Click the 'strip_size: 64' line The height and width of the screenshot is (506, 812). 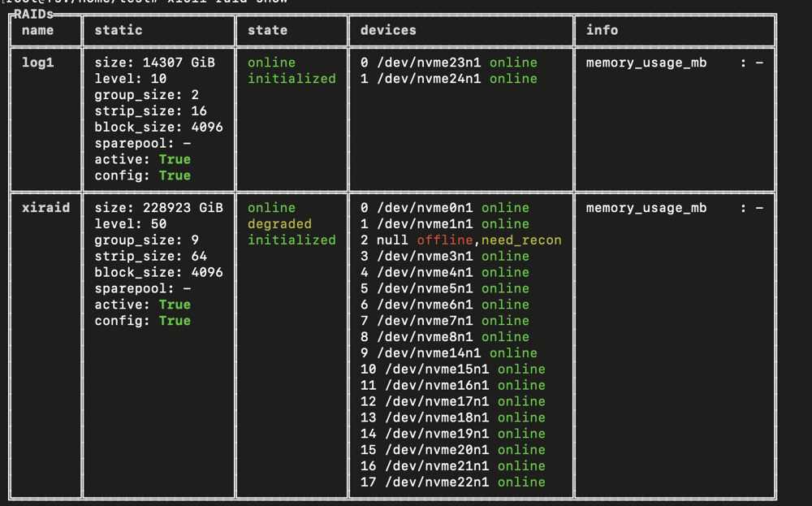tap(150, 257)
